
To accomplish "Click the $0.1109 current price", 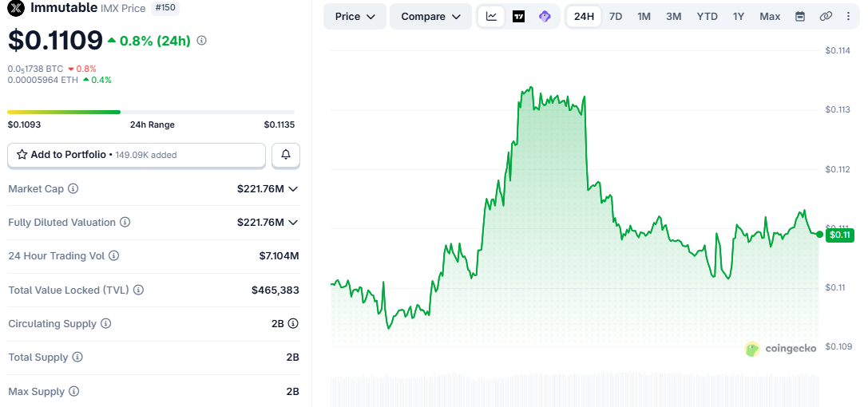I will pos(55,40).
